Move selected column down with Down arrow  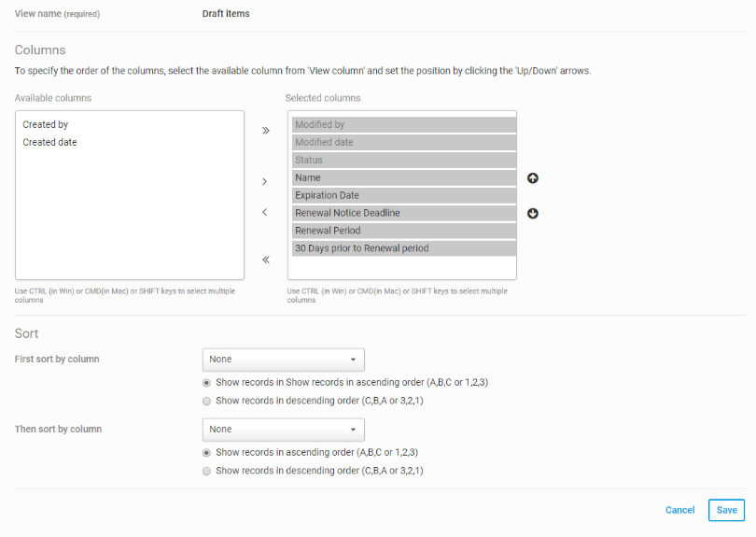(x=533, y=213)
